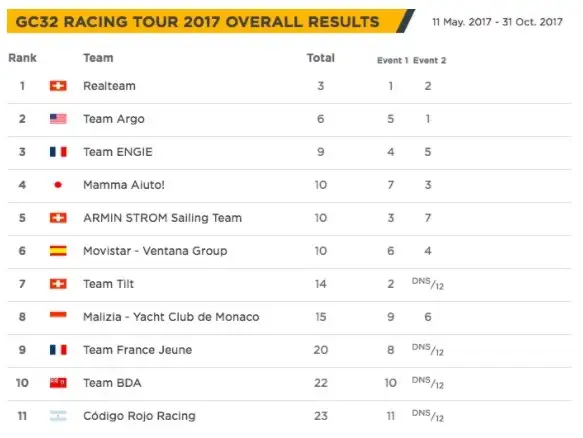Click the Malizia - Yacht Club de Monaco name
The width and height of the screenshot is (583, 438).
[171, 317]
